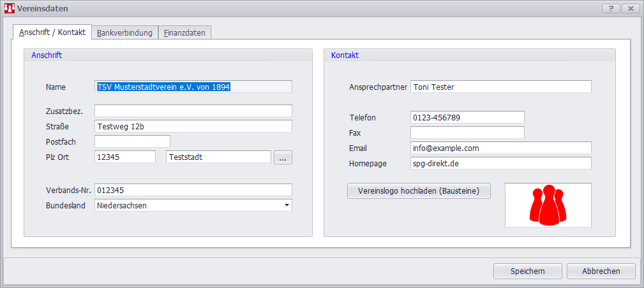Close the Vereinsdaten dialog window
Screen dimensions: 644x288
point(630,9)
